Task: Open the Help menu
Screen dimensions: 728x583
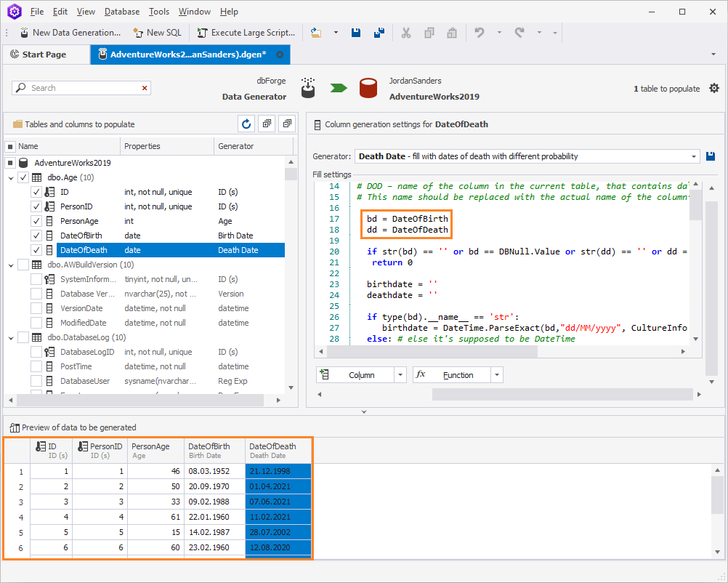Action: 229,12
